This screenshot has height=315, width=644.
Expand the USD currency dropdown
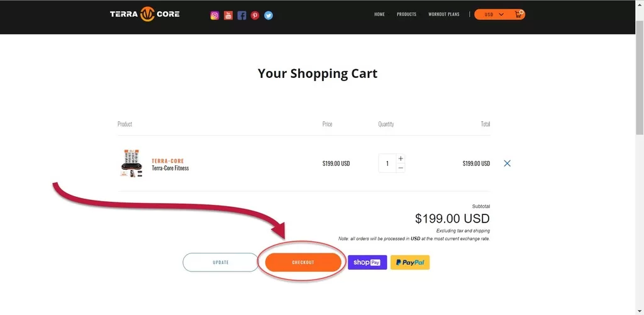[494, 14]
